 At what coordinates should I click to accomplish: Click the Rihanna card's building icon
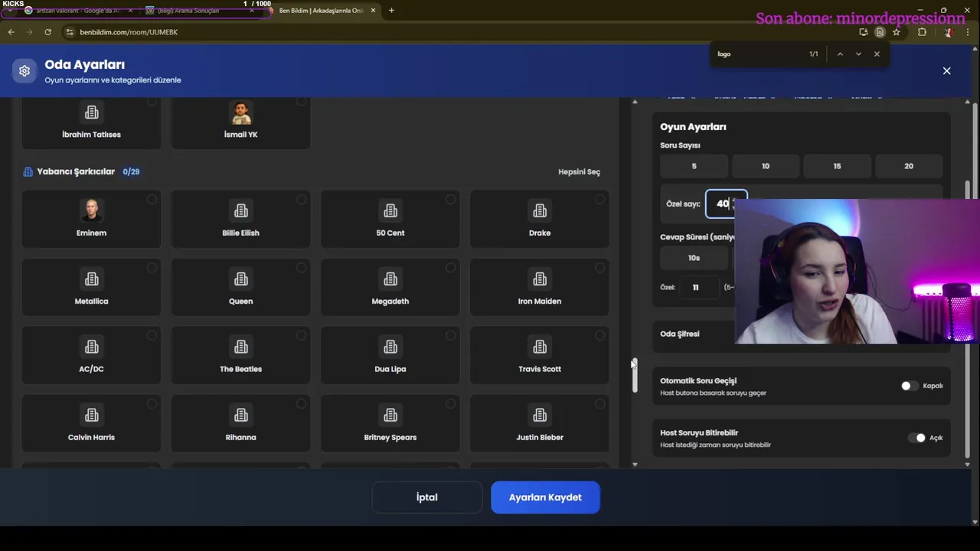click(240, 415)
